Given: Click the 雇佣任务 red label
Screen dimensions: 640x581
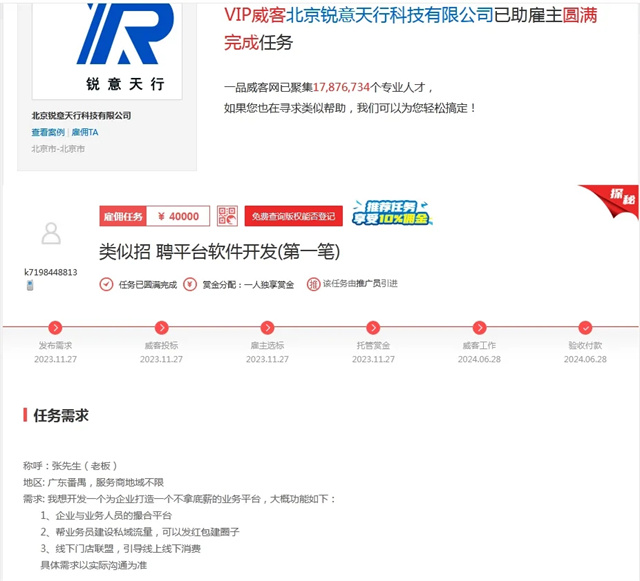Looking at the screenshot, I should point(123,216).
